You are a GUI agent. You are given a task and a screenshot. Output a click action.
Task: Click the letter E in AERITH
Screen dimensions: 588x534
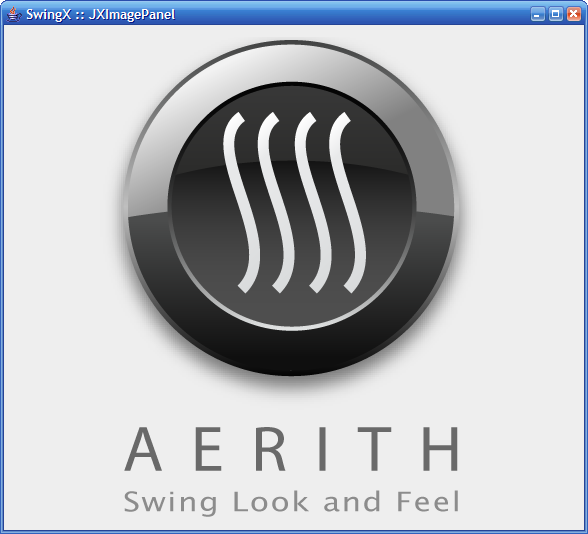(x=208, y=448)
